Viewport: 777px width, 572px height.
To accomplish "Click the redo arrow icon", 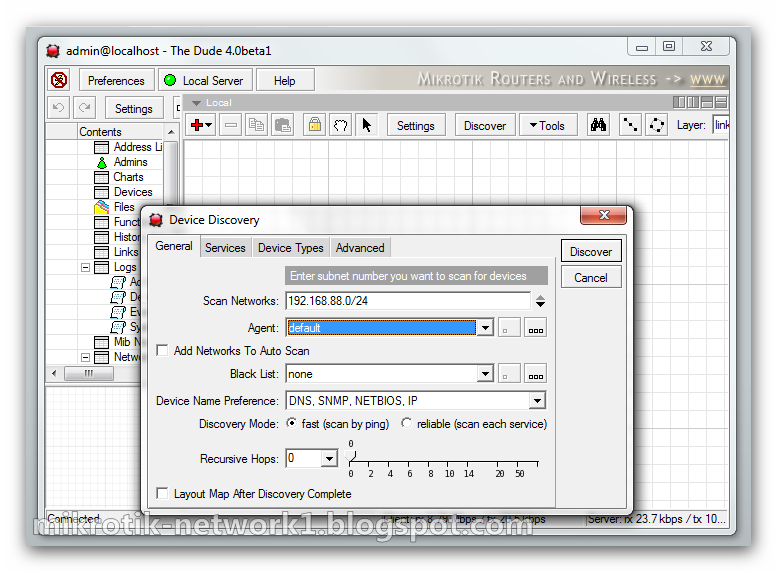I will [x=85, y=108].
